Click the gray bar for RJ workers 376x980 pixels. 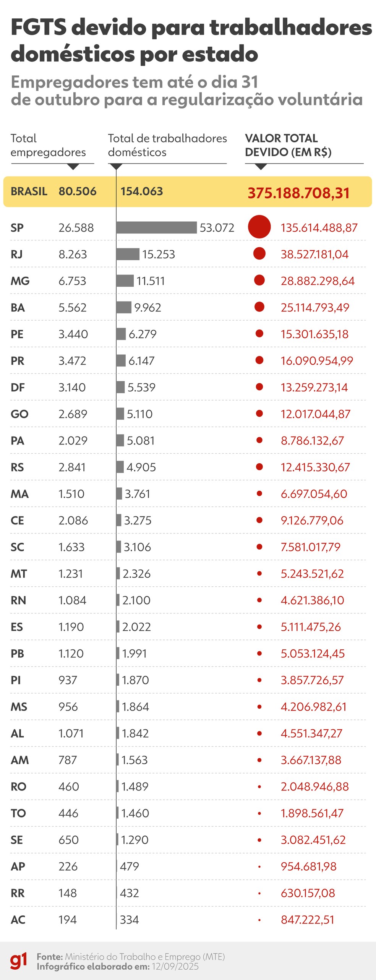pyautogui.click(x=128, y=254)
